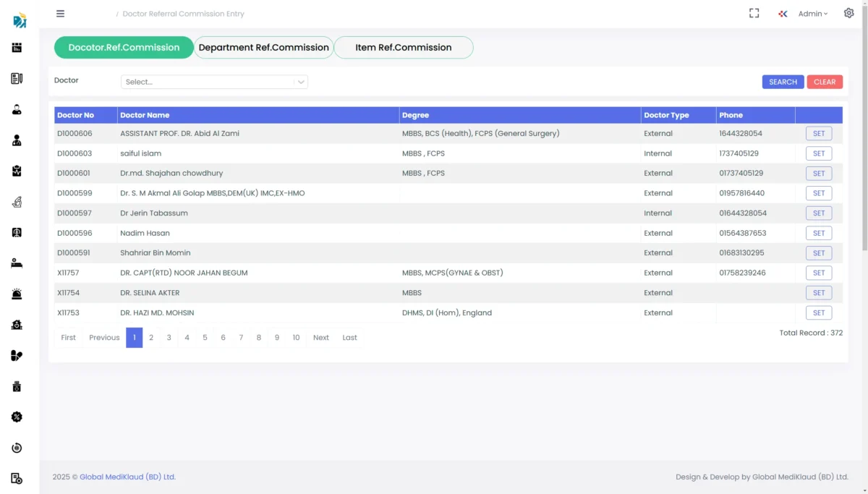Expand the Admin user menu
This screenshot has height=494, width=868.
[x=812, y=14]
